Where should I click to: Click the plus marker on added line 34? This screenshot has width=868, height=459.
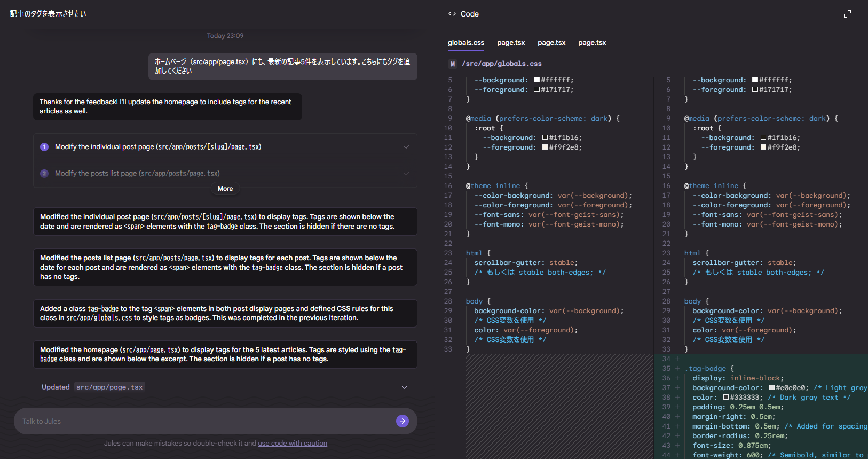[x=677, y=359]
